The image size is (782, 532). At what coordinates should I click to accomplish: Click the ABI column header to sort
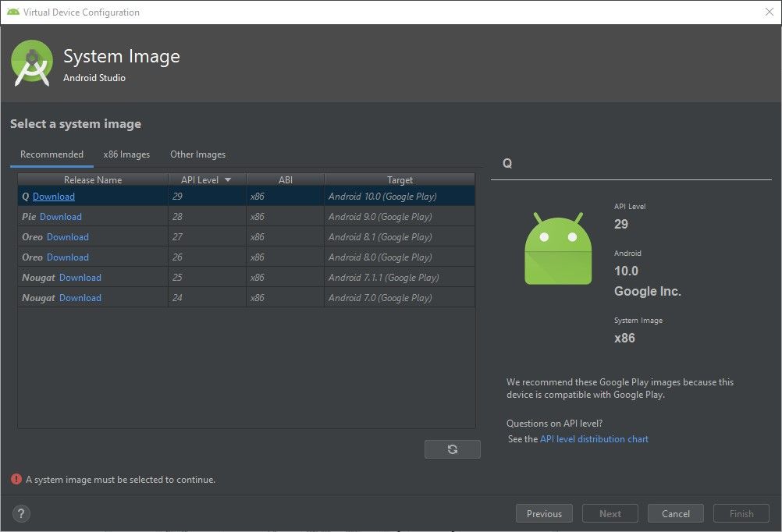[x=286, y=179]
